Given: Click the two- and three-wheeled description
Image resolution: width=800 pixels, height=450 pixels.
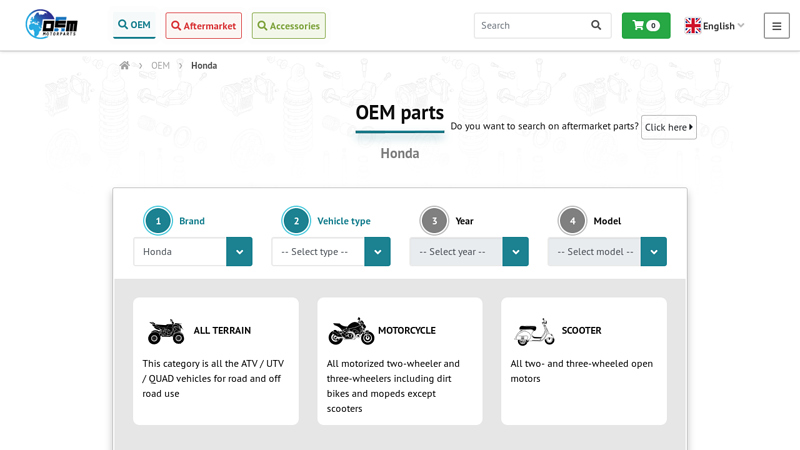Looking at the screenshot, I should coord(582,371).
